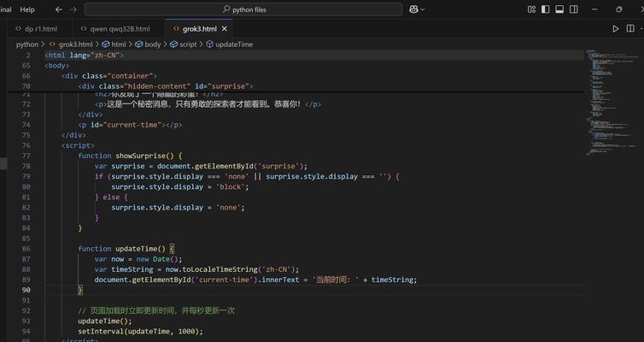Split the editor to the right

point(630,28)
